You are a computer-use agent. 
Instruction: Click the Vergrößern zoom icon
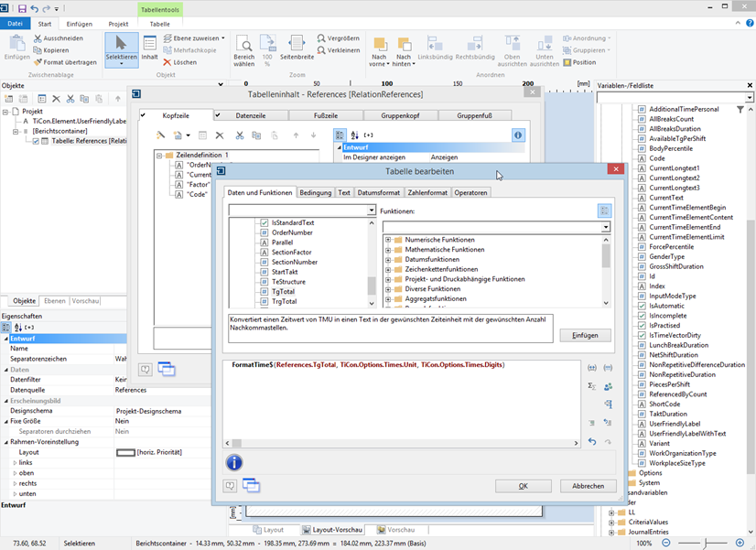pos(322,38)
